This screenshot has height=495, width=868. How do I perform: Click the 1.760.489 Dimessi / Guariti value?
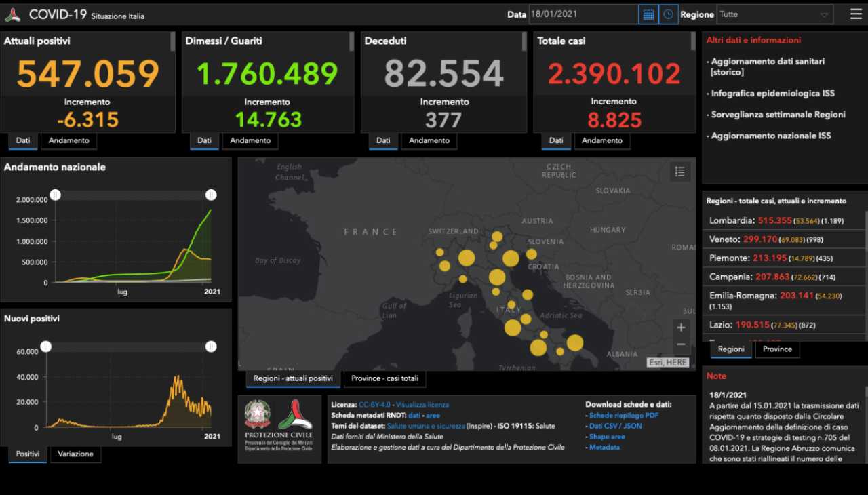267,74
